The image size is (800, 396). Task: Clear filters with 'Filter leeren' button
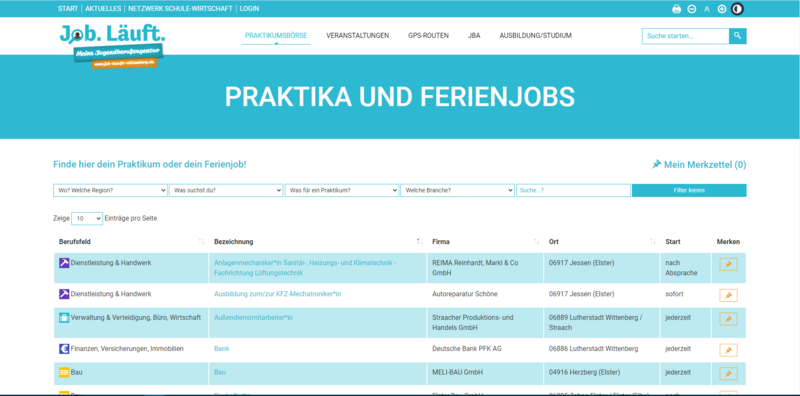click(x=689, y=190)
